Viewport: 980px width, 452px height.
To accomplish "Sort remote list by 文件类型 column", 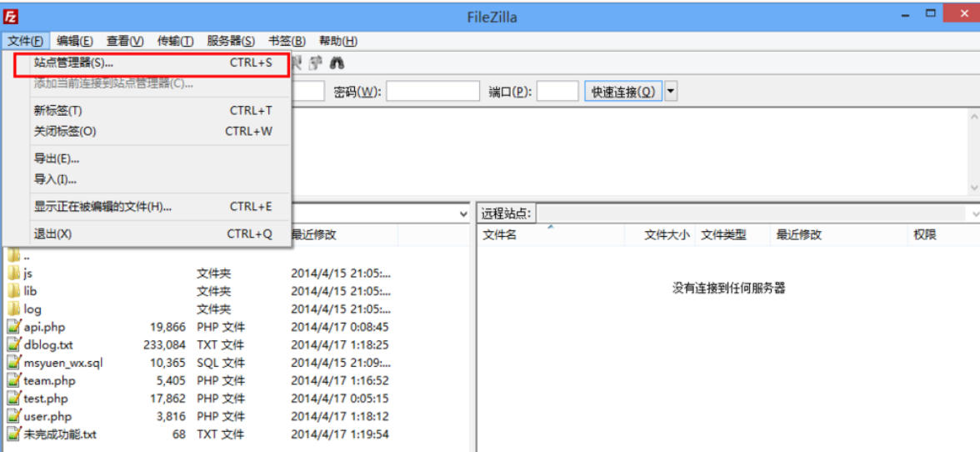I will tap(732, 235).
